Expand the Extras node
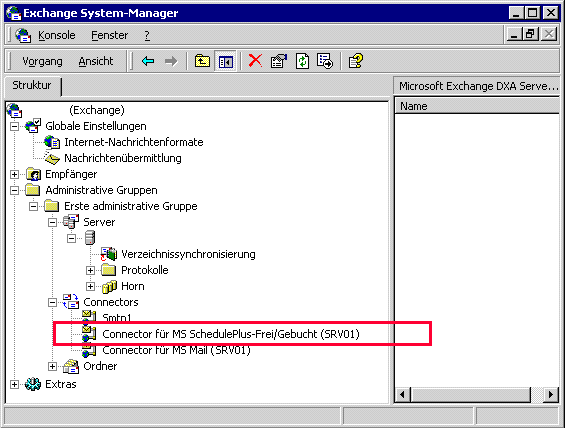565x428 pixels. [14, 384]
